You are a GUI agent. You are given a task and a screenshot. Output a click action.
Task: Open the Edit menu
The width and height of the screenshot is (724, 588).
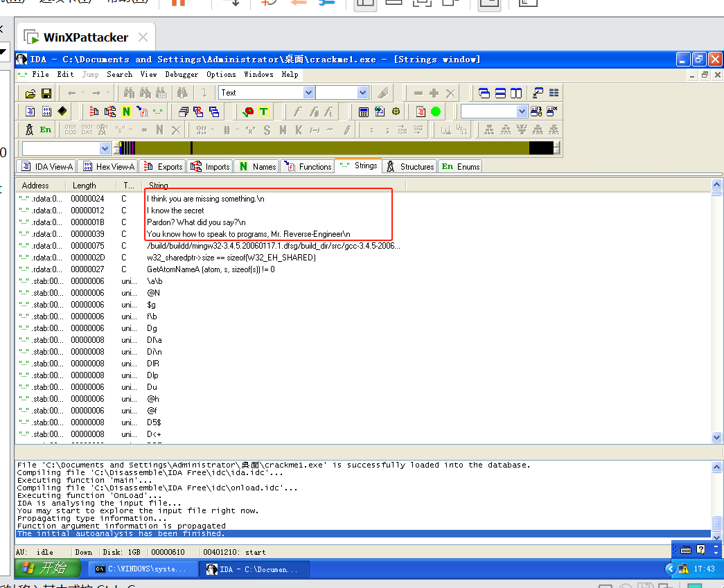65,74
